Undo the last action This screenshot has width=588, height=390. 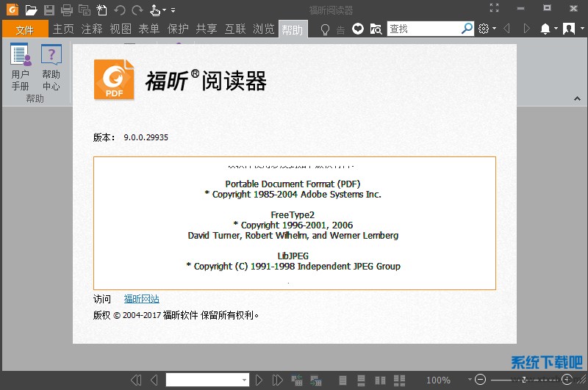[120, 10]
